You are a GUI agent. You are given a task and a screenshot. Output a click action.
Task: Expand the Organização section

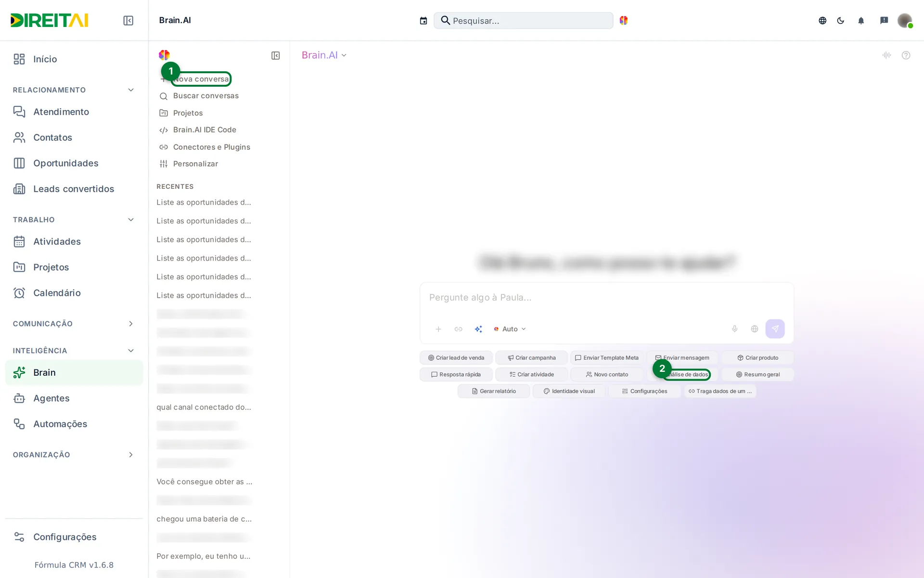point(131,455)
